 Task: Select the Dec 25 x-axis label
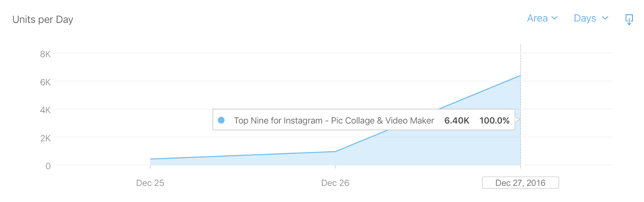click(150, 183)
